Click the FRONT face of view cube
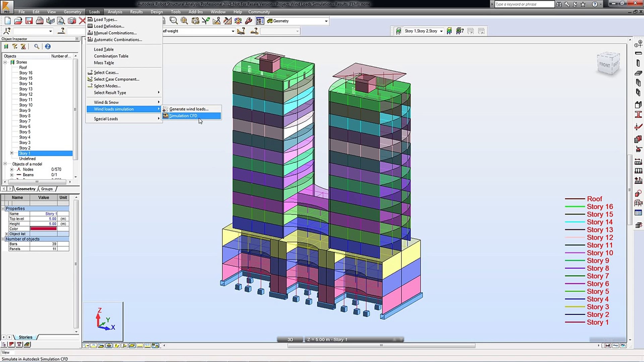The height and width of the screenshot is (362, 644). tap(604, 65)
